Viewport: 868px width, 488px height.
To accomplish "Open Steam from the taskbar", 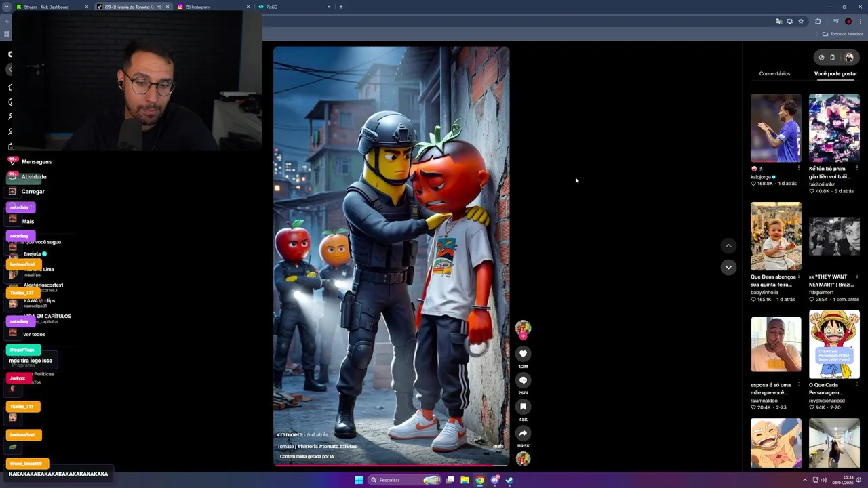I will point(509,480).
